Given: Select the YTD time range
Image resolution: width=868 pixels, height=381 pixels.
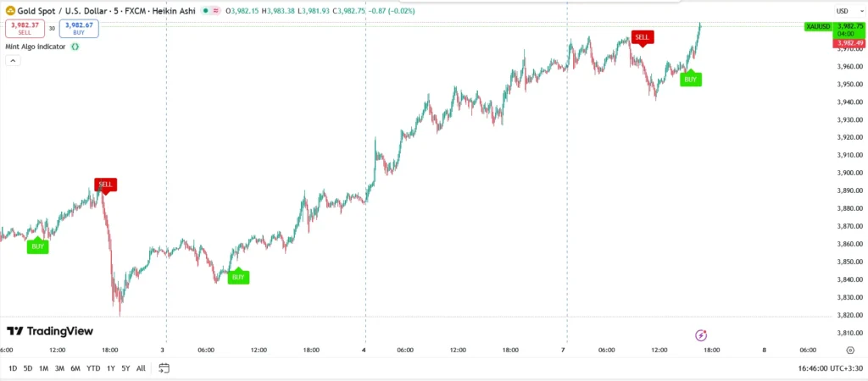Looking at the screenshot, I should [93, 368].
